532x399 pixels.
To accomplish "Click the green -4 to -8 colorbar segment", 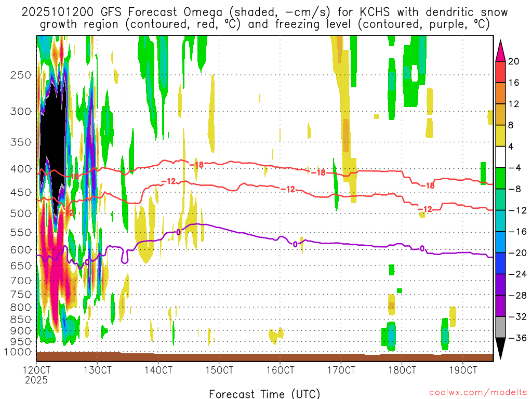I will [x=500, y=179].
